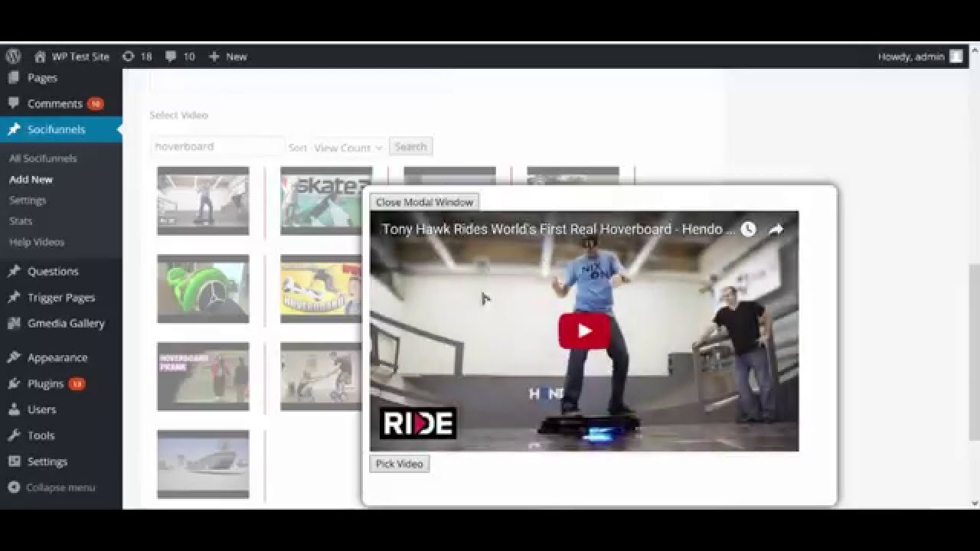Click the Pages sidebar icon
The width and height of the screenshot is (980, 551).
(x=13, y=77)
